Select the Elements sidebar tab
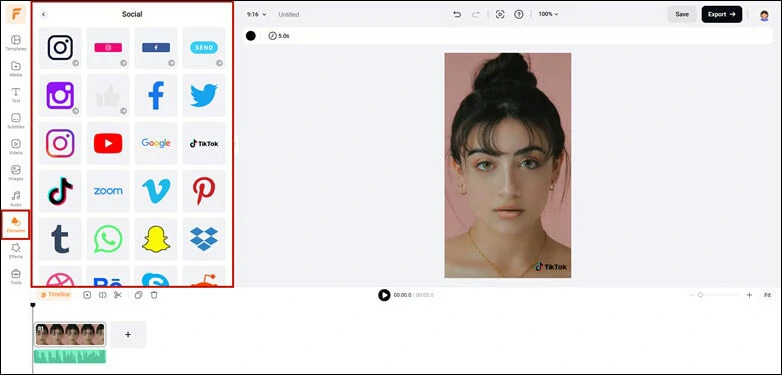The height and width of the screenshot is (375, 782). pos(15,224)
